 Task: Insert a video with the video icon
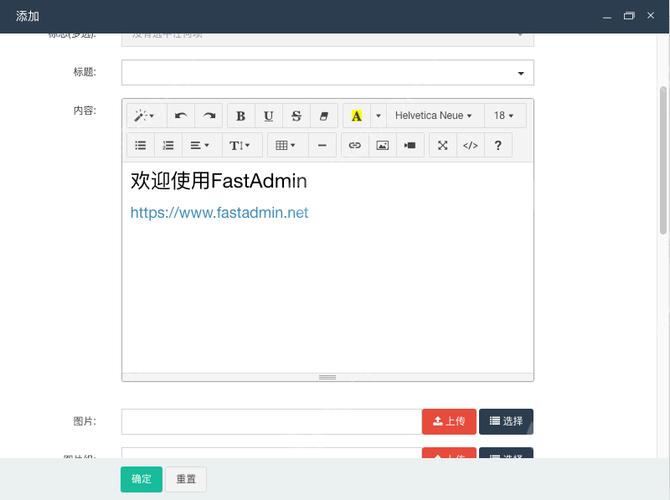pos(410,145)
